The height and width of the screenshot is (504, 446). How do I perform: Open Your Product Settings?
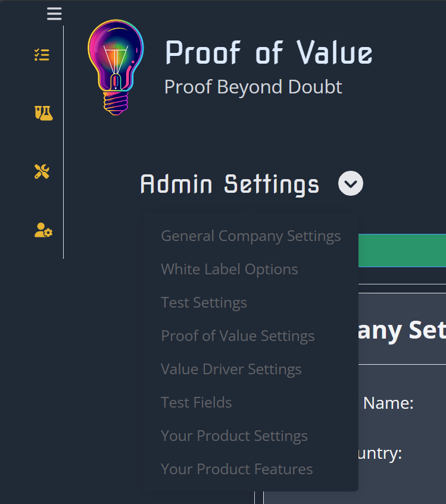point(234,436)
